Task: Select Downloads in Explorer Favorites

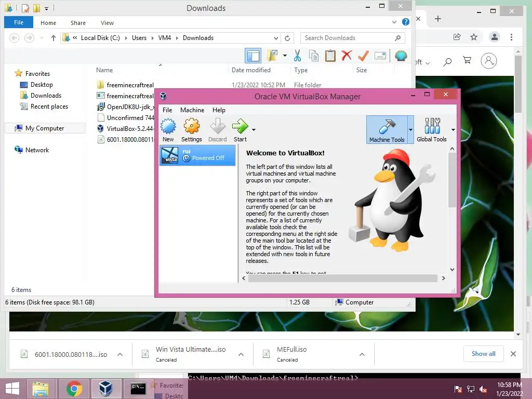Action: point(41,96)
